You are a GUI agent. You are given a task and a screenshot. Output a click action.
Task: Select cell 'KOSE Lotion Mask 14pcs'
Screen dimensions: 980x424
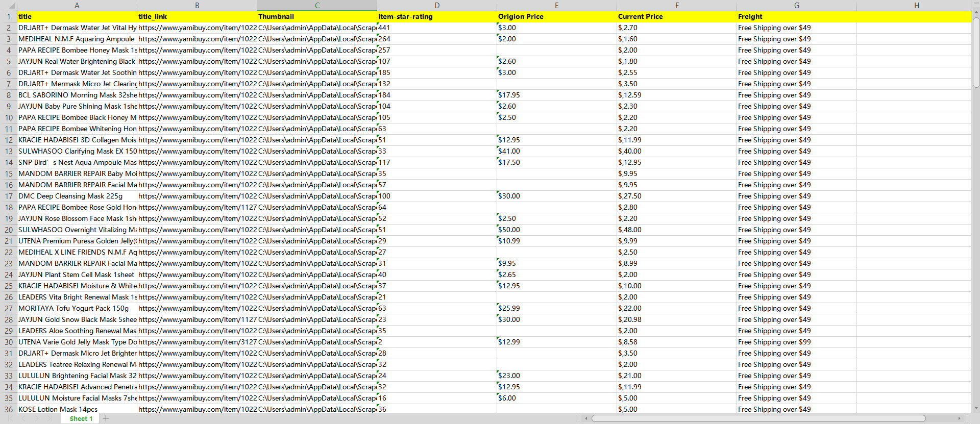pos(77,409)
